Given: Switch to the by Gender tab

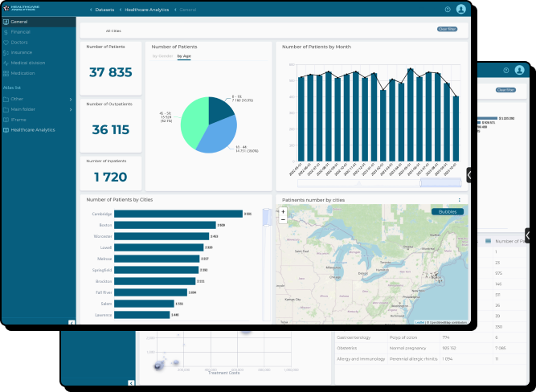Looking at the screenshot, I should (x=163, y=57).
